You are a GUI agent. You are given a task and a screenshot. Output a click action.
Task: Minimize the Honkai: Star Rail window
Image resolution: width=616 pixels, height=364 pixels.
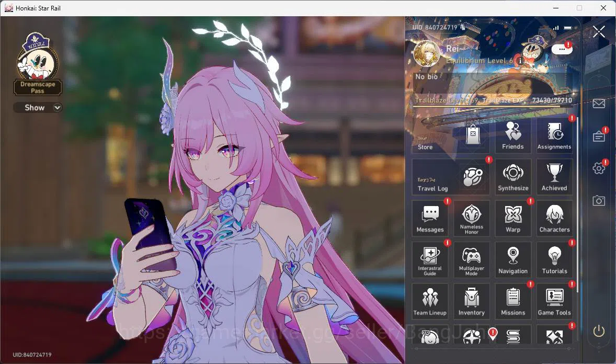pos(556,8)
